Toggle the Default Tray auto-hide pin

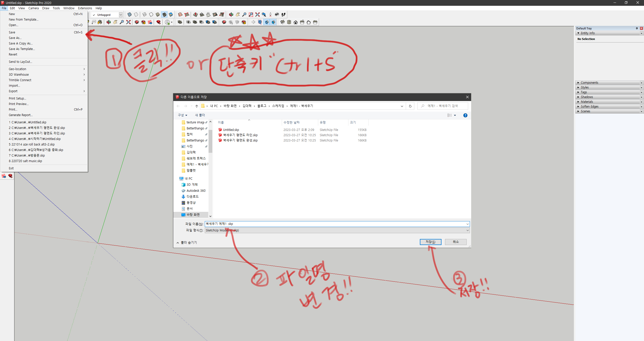(x=637, y=28)
